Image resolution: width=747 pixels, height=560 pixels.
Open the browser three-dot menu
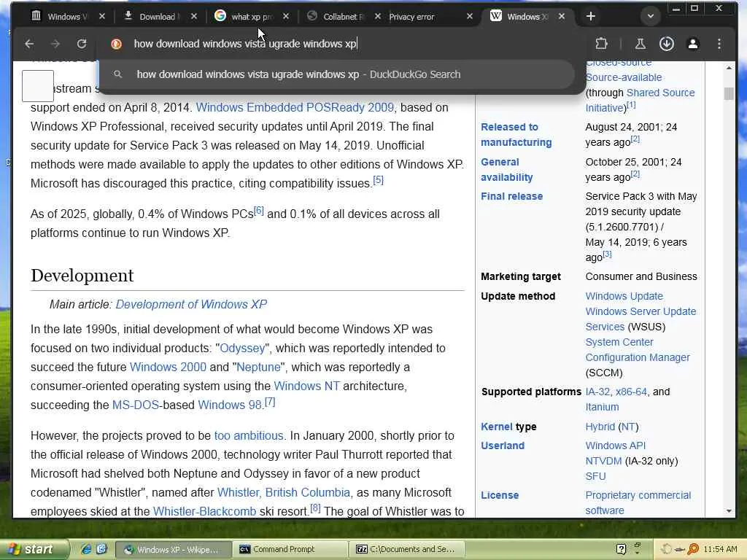click(719, 44)
